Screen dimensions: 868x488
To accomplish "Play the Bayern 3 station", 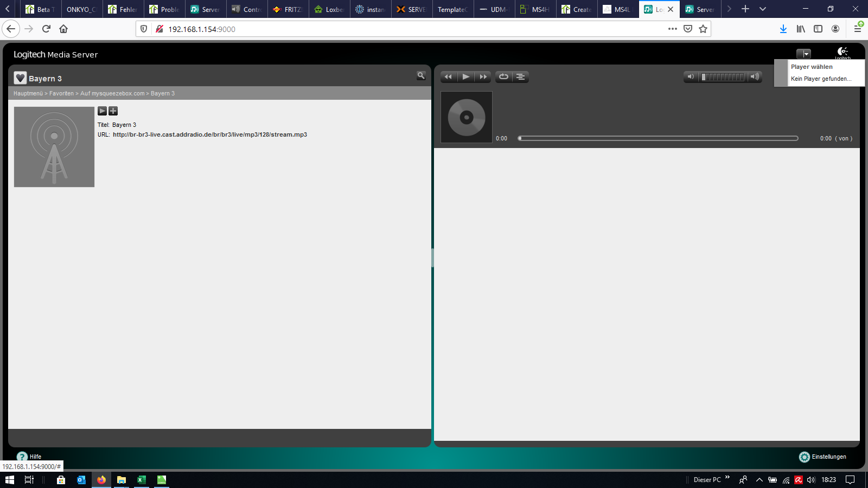I will tap(103, 111).
